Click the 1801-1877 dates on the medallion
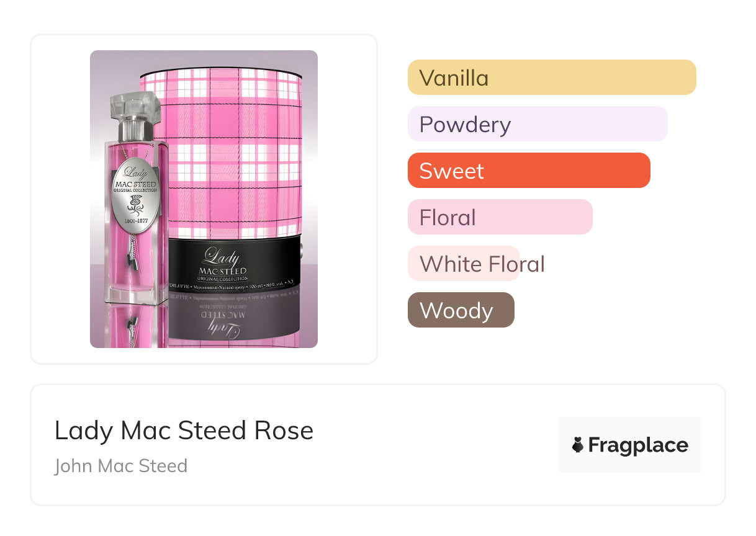756x536 pixels. pos(135,220)
